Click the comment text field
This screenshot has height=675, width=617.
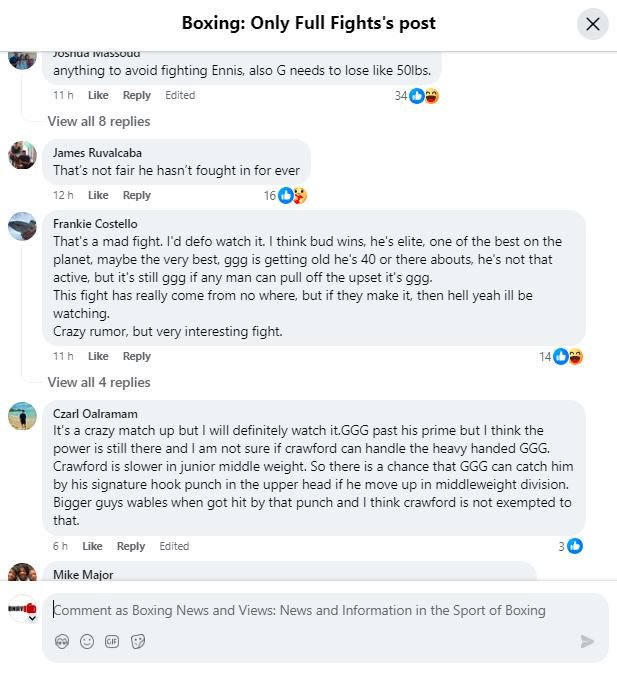click(x=300, y=610)
